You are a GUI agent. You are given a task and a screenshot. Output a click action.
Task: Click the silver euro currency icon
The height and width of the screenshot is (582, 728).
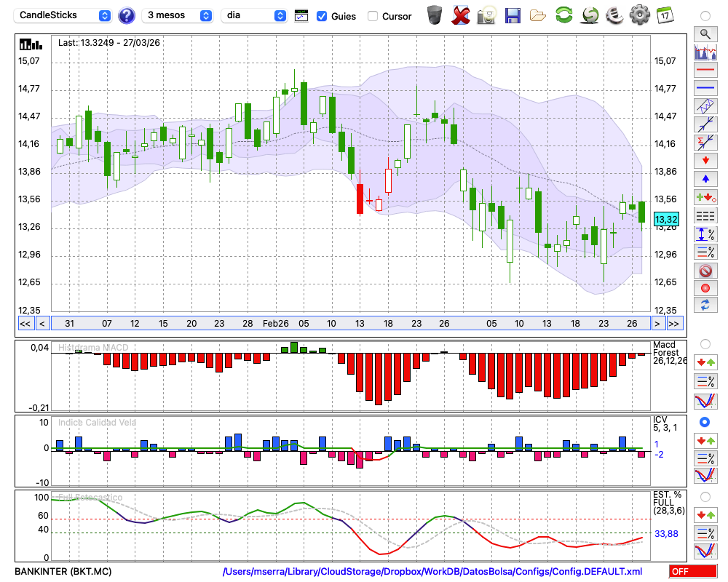point(614,15)
